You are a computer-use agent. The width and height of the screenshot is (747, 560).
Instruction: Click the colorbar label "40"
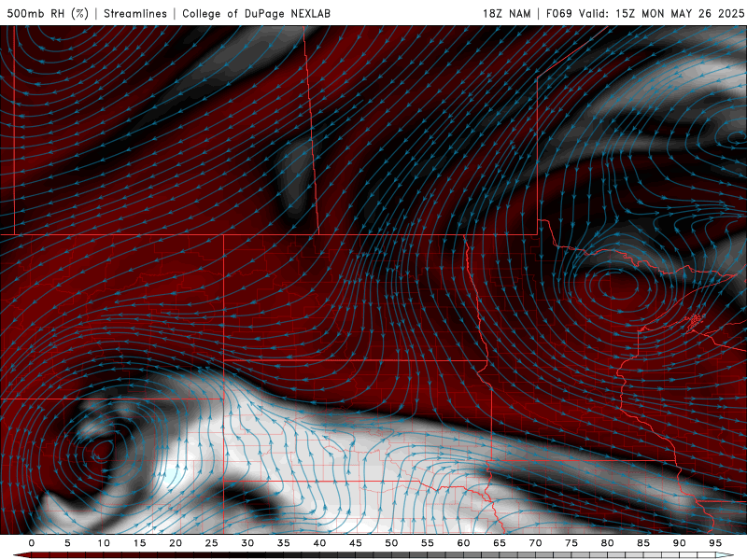pos(319,543)
